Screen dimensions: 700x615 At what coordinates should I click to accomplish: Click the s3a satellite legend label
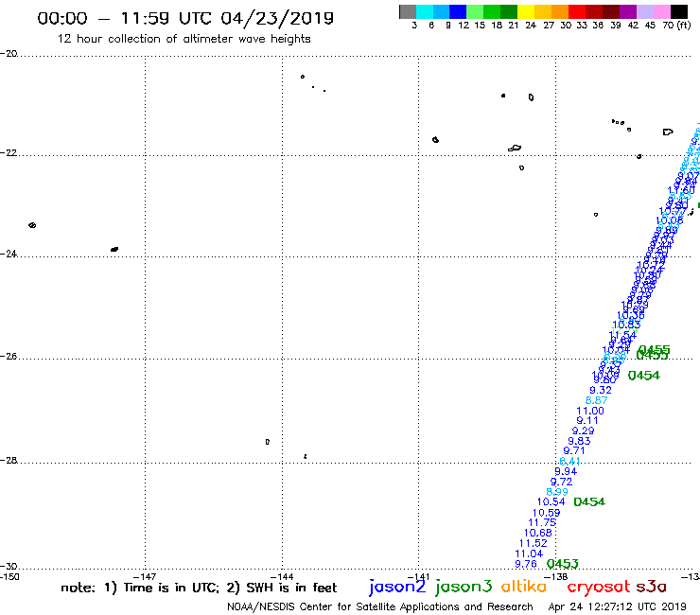[651, 587]
